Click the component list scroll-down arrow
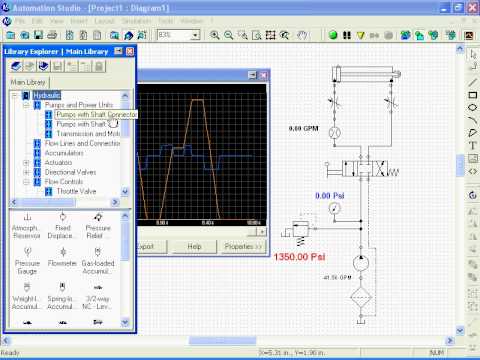 coord(125,322)
